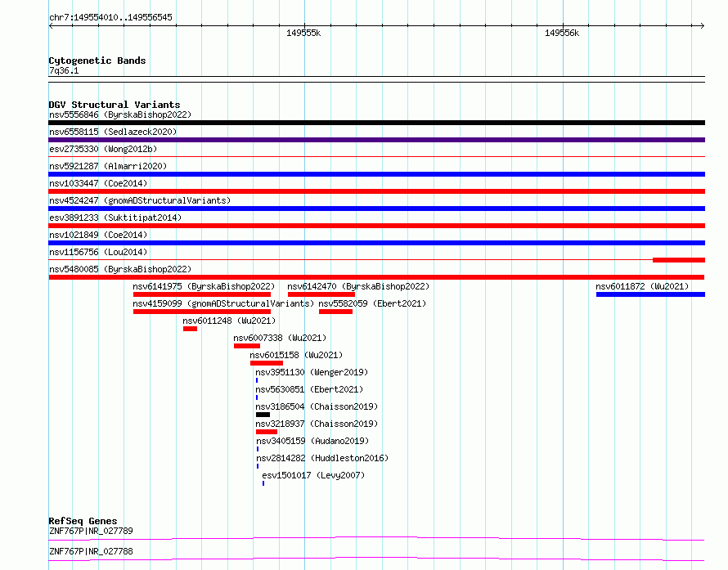This screenshot has width=728, height=570.
Task: Open nsv4159099 (gnomADStructuralVariants) label
Action: 223,303
